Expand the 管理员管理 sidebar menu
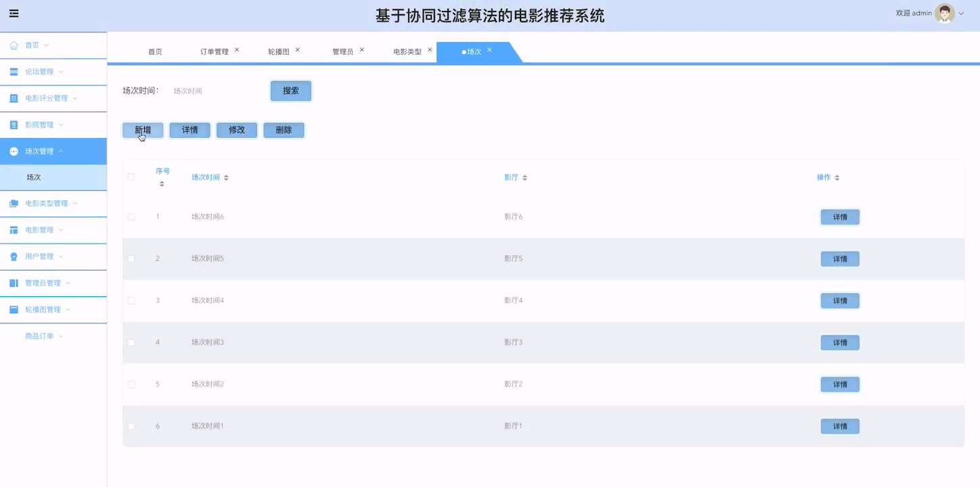Viewport: 980px width, 487px height. tap(68, 283)
